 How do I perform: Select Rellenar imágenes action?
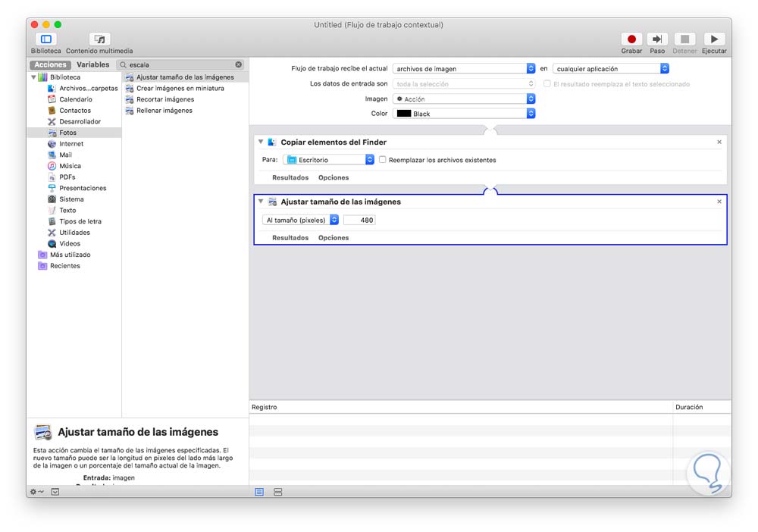[x=159, y=111]
